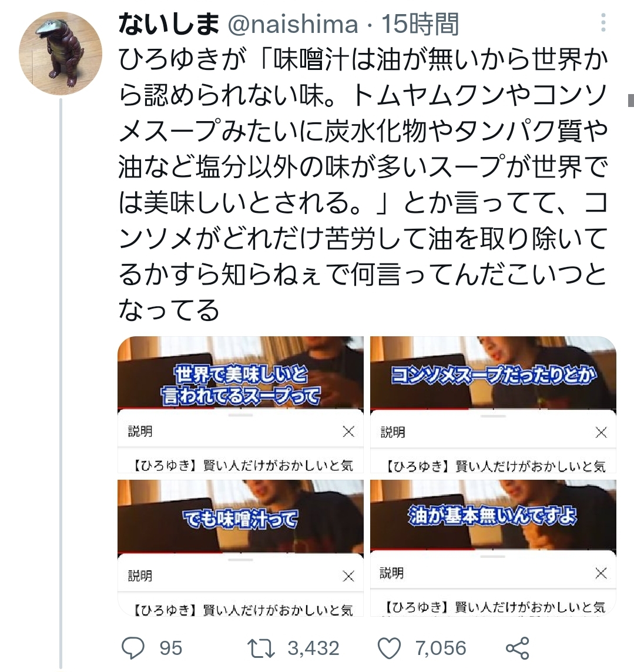Click the top-left 説明 panel drag handle
The image size is (634, 672).
(x=241, y=415)
